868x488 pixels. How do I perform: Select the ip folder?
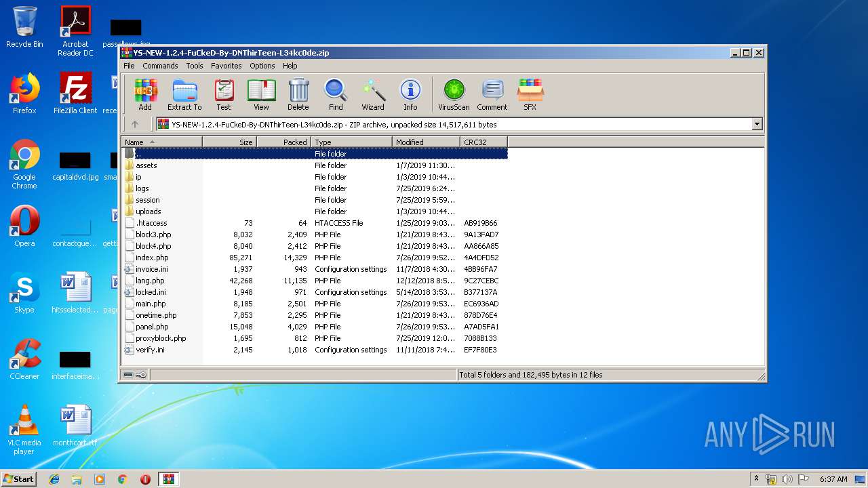click(x=315, y=177)
